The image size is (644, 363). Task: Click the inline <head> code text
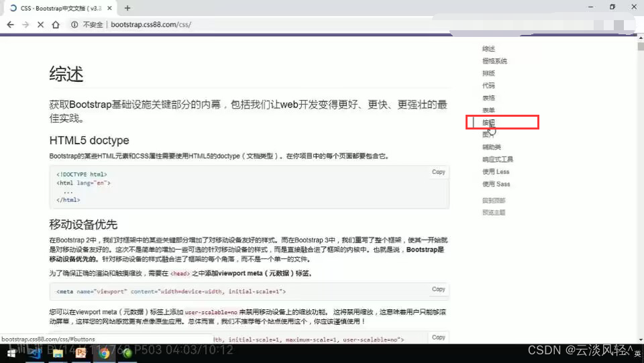click(x=180, y=274)
